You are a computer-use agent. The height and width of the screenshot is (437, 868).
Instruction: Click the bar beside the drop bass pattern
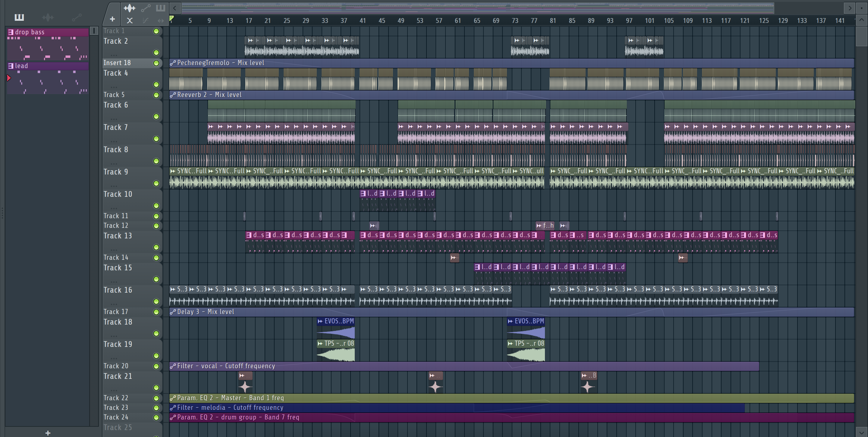[94, 31]
